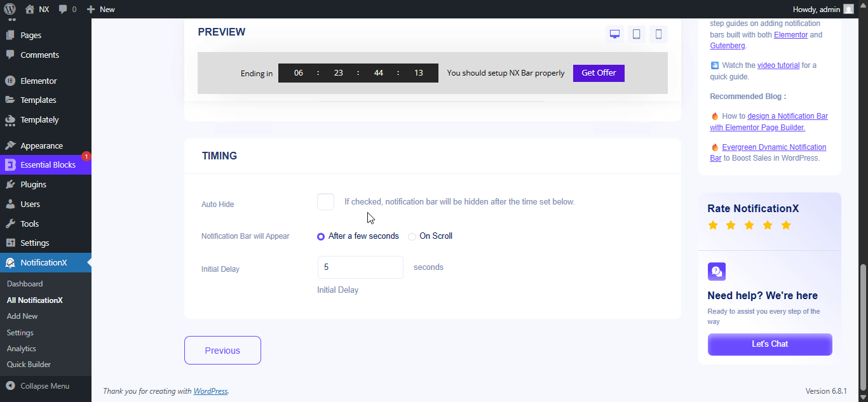
Task: Click the Let's Chat button
Action: point(770,344)
